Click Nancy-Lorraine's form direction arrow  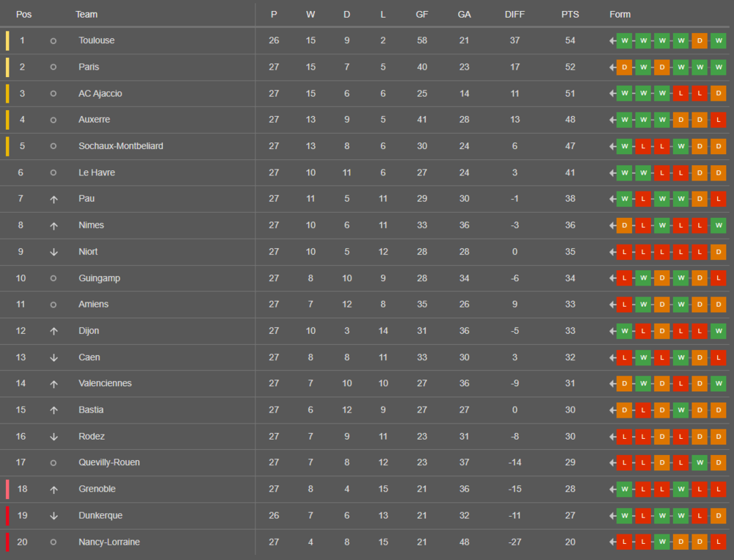tap(612, 542)
